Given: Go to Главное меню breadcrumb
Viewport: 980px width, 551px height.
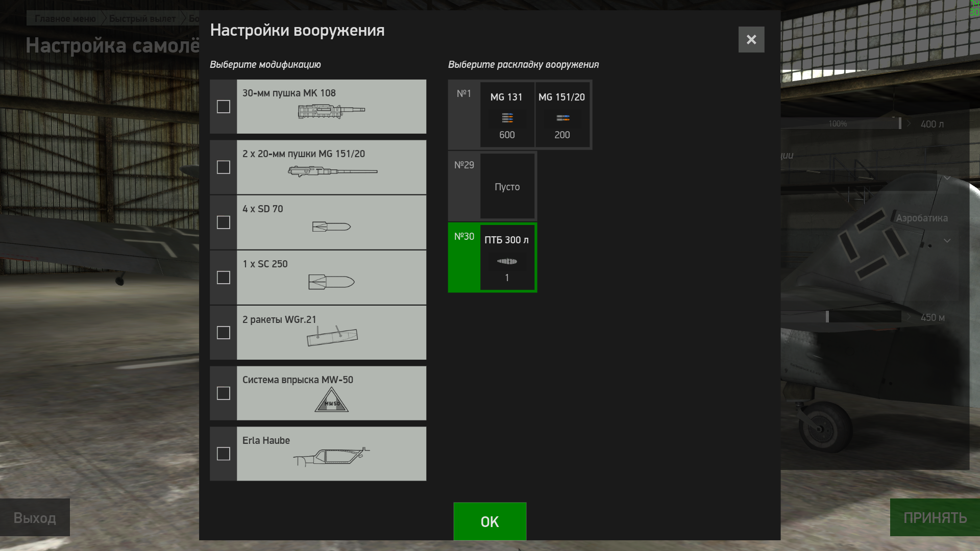Looking at the screenshot, I should click(x=65, y=19).
